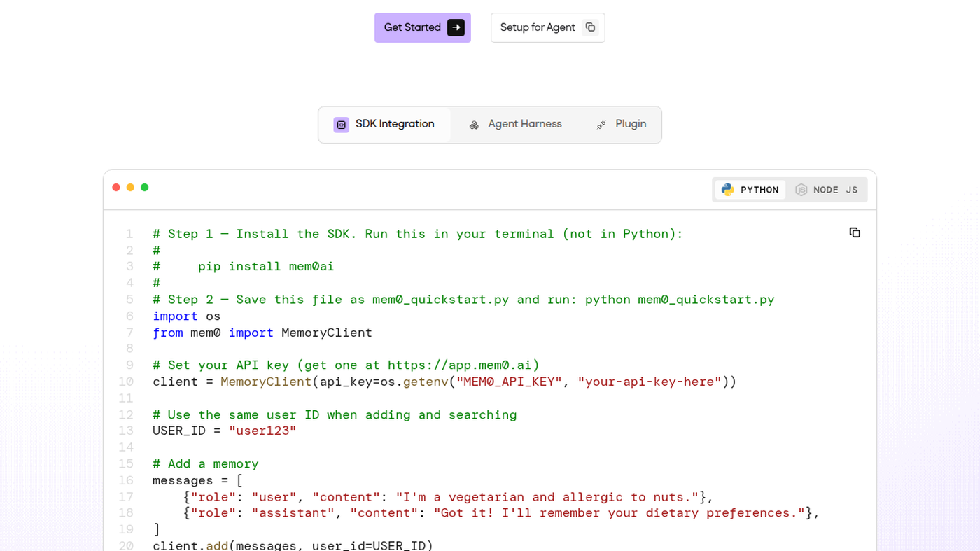
Task: Click line number 10 in the gutter
Action: pyautogui.click(x=125, y=382)
